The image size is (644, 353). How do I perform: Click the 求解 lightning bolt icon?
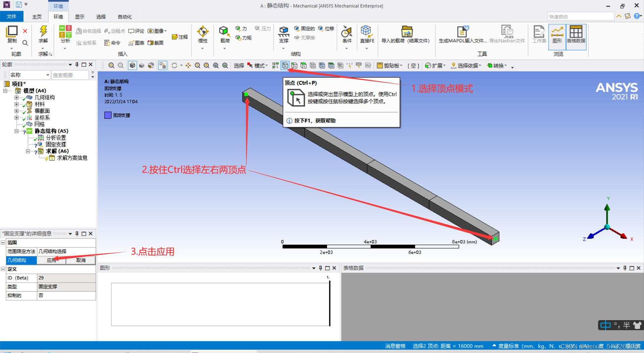(43, 31)
